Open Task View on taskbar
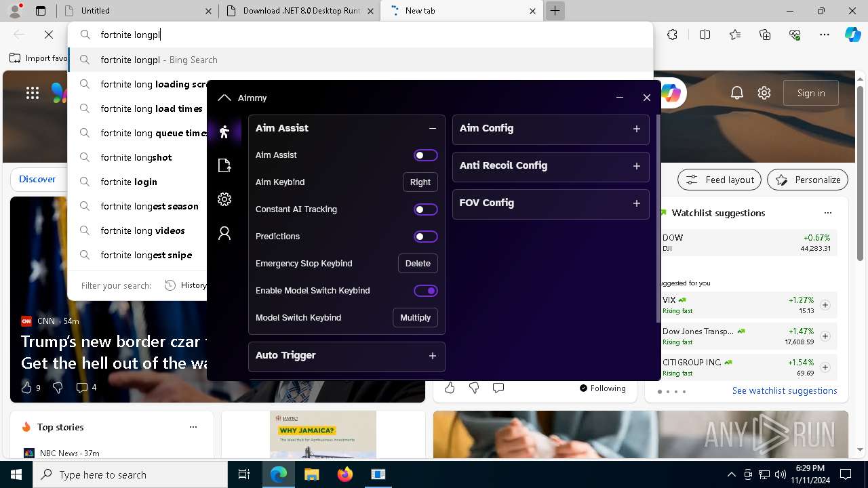The image size is (868, 488). pyautogui.click(x=244, y=474)
